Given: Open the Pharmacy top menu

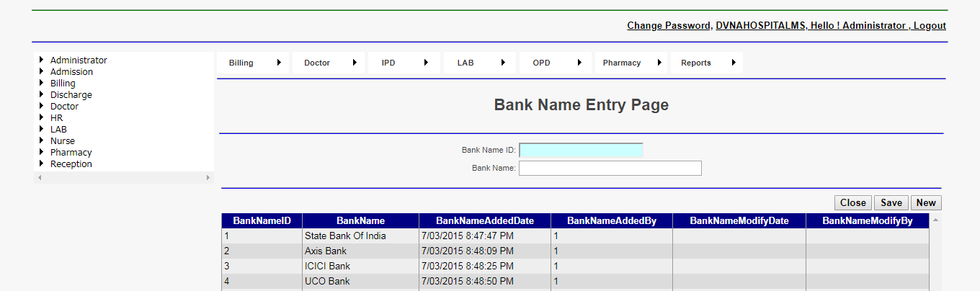Looking at the screenshot, I should point(631,63).
